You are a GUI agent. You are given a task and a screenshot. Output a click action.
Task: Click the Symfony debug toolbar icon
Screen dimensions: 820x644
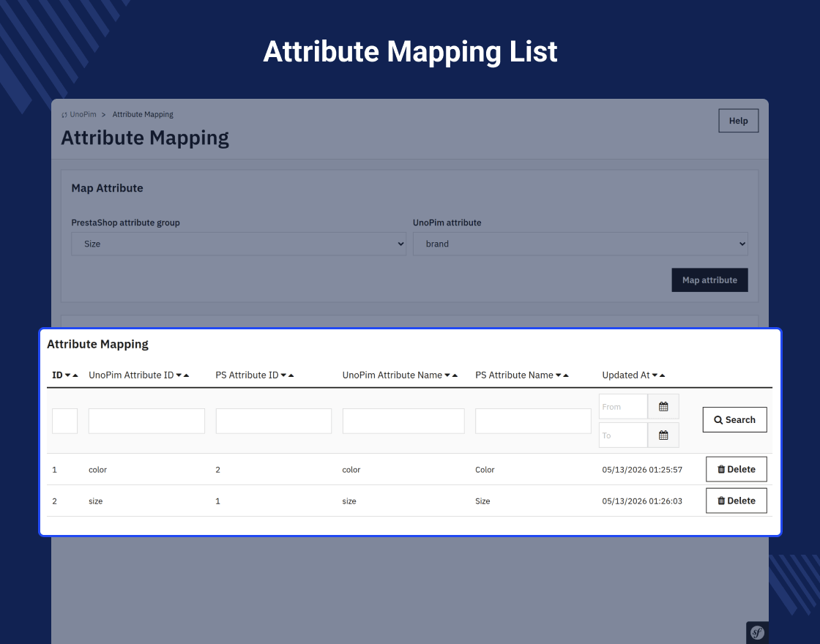click(757, 632)
